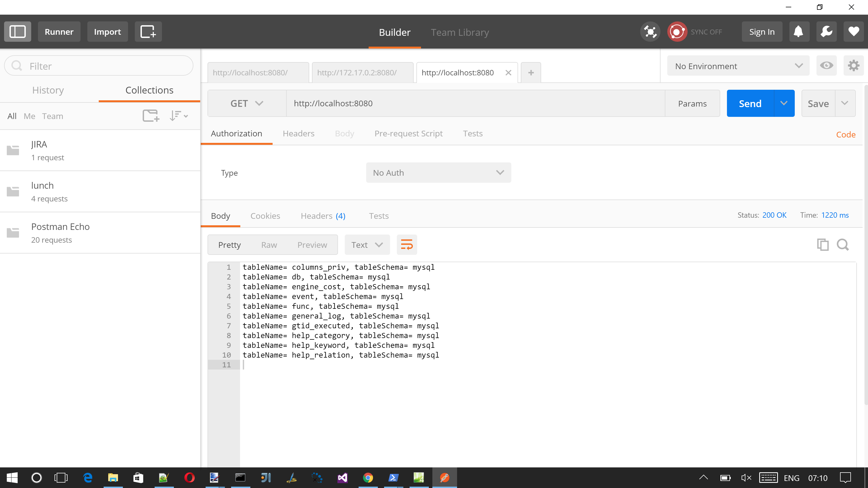868x488 pixels.
Task: Switch to Team Library tab
Action: 459,32
